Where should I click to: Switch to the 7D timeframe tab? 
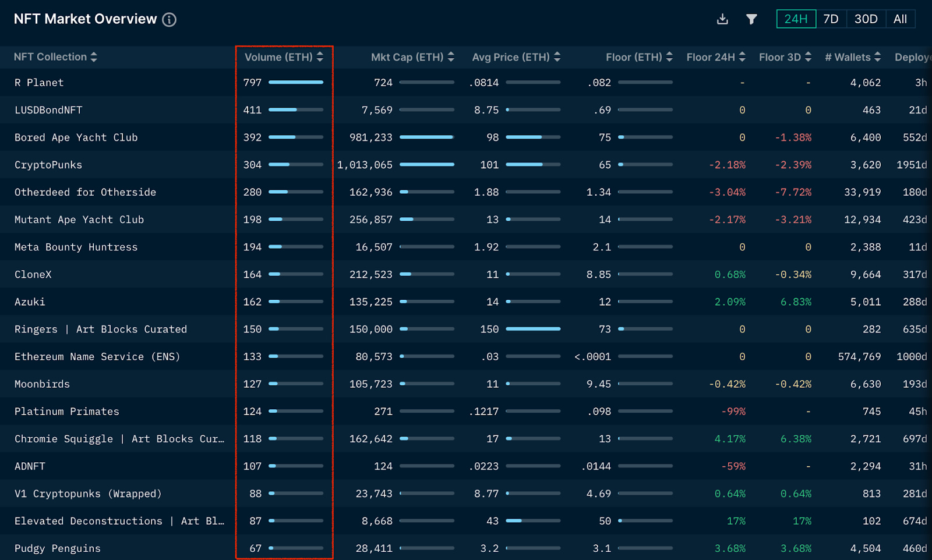point(831,19)
